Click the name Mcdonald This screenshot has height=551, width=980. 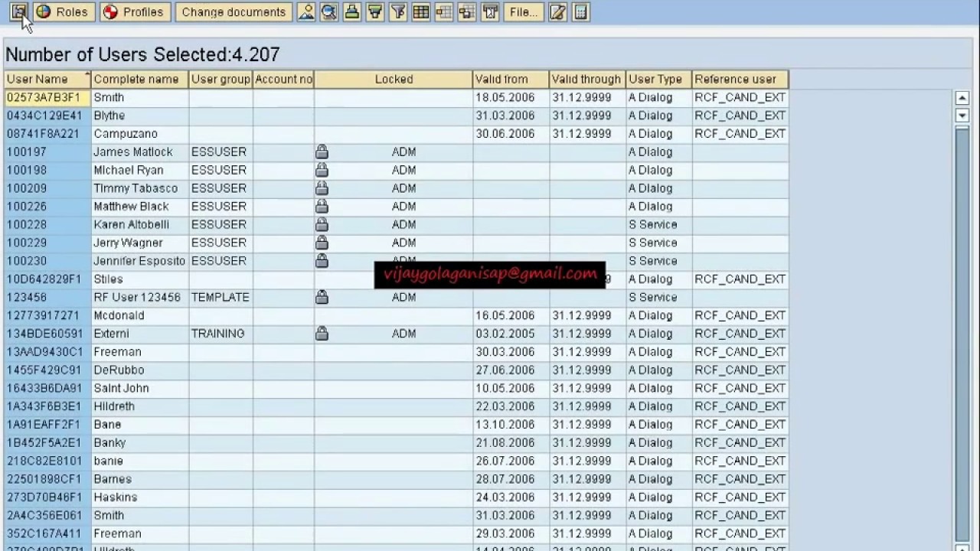(x=119, y=315)
